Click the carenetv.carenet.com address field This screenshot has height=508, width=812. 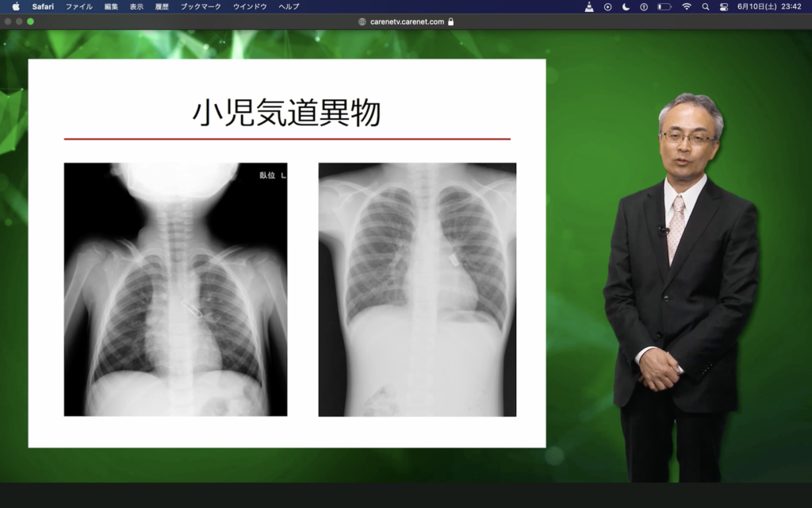(407, 21)
